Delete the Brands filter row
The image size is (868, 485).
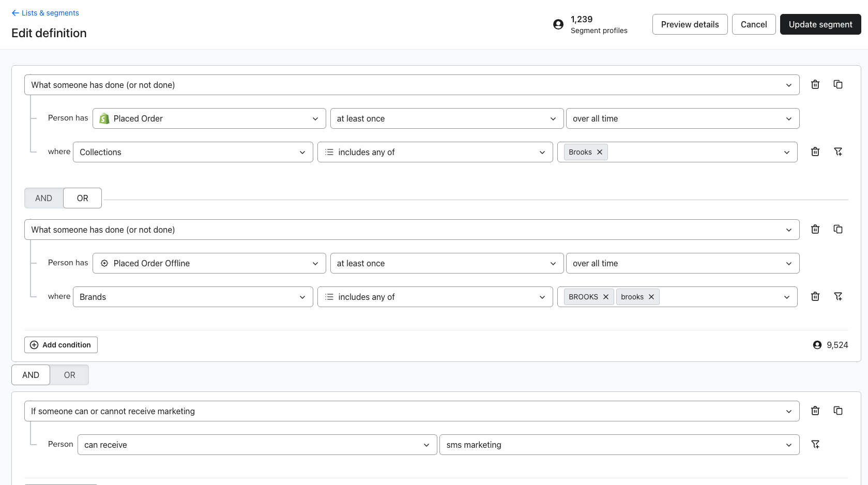point(815,296)
